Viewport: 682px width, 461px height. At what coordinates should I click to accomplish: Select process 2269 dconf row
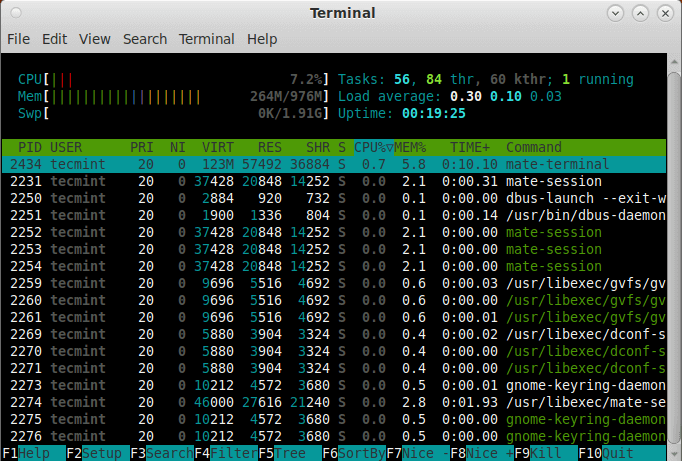(x=334, y=334)
